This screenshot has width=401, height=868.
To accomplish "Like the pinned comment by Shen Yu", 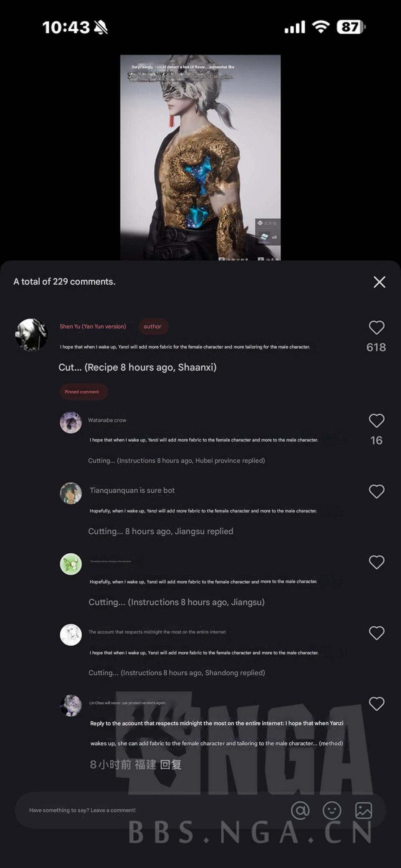I will pos(376,328).
